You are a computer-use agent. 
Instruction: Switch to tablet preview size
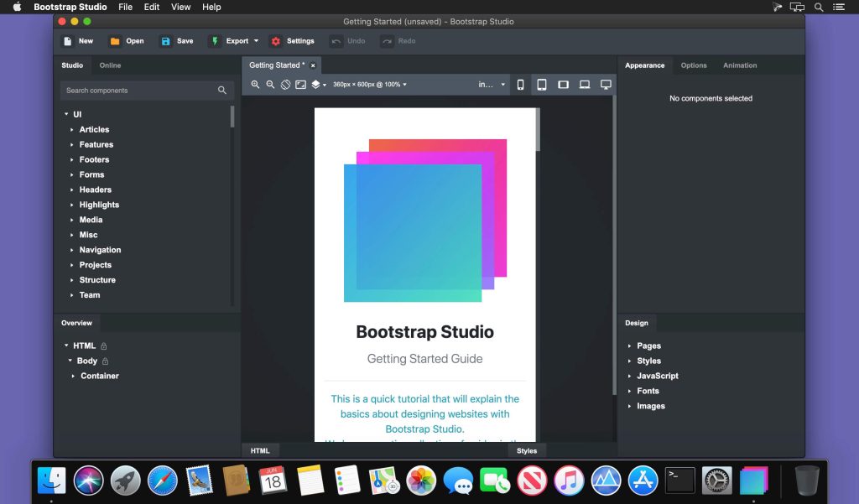542,84
